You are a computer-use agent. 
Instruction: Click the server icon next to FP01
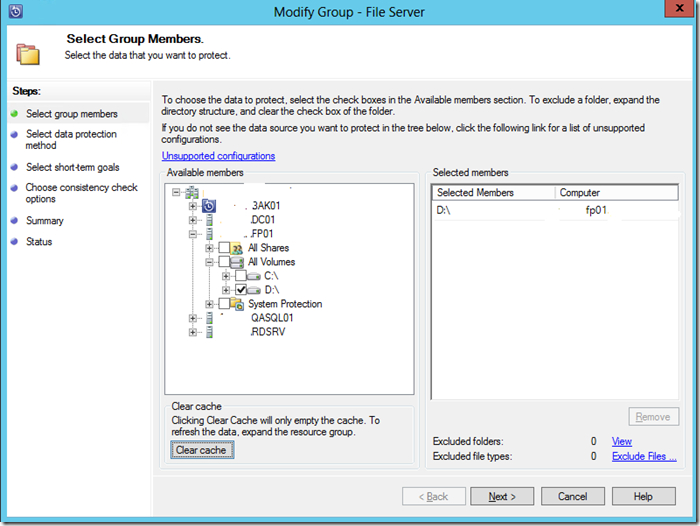click(x=209, y=234)
